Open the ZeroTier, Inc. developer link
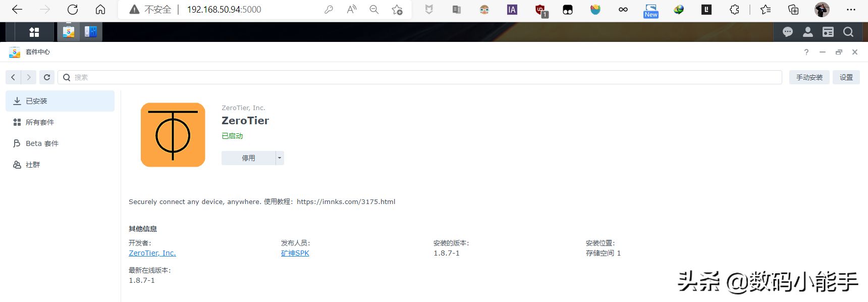The width and height of the screenshot is (868, 302). point(152,253)
